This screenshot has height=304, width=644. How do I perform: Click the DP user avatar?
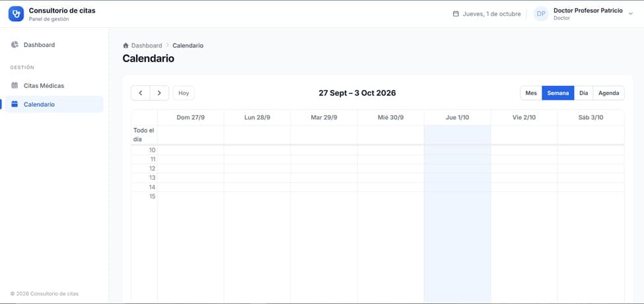541,14
